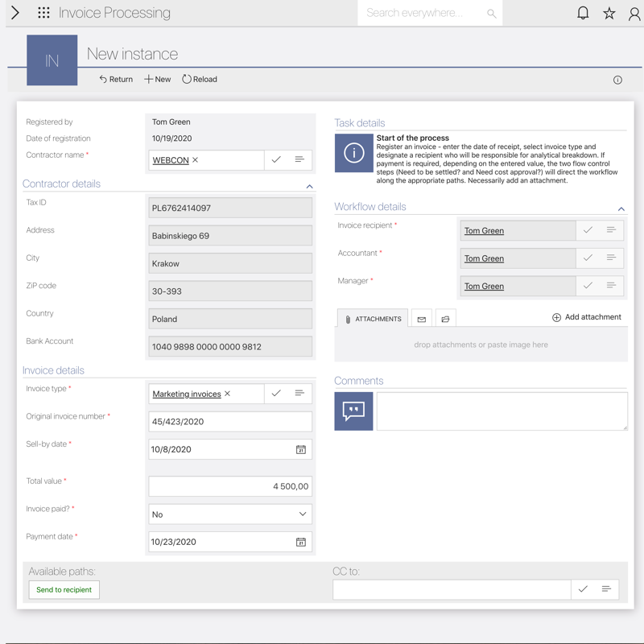Open the Sell-by date calendar picker
Screen dimensions: 644x644
300,449
